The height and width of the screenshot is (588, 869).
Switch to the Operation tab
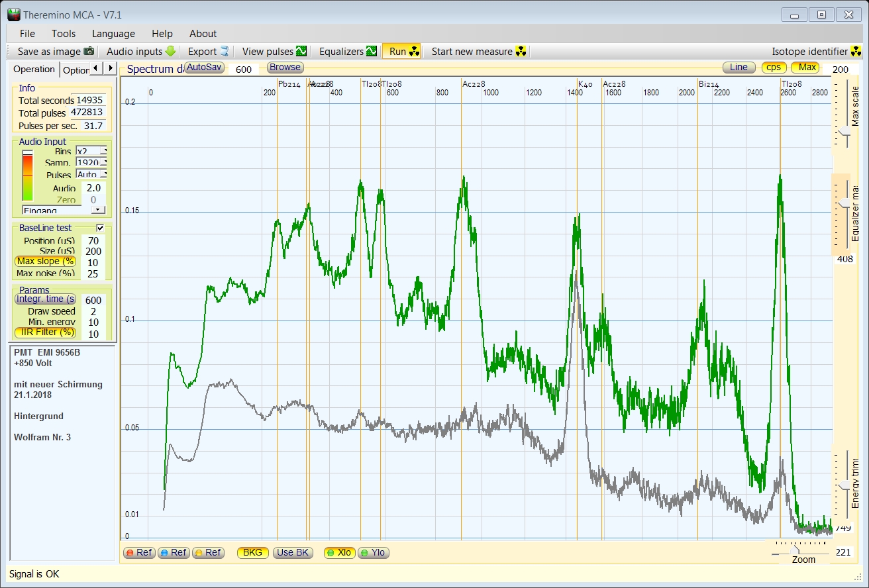click(34, 69)
